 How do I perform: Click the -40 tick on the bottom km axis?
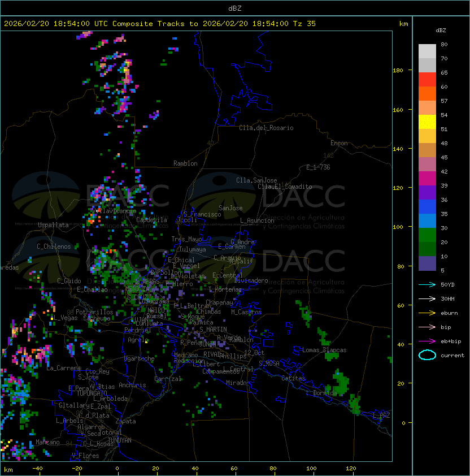37,469
